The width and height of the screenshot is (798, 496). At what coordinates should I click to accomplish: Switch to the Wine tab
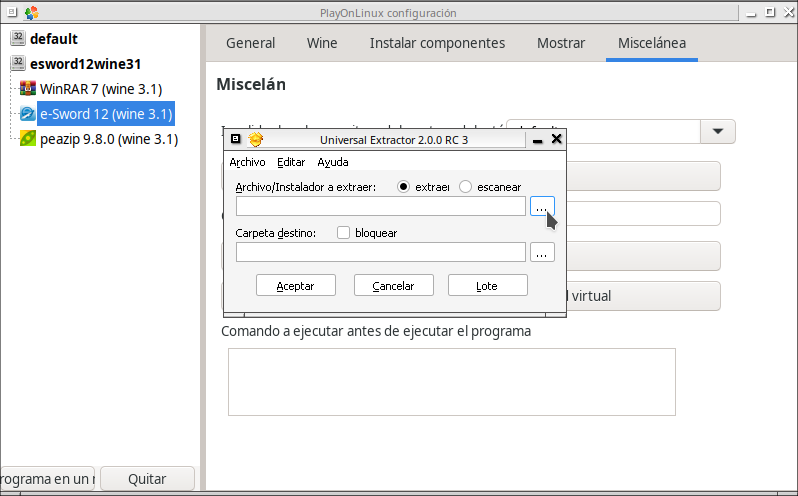point(322,43)
